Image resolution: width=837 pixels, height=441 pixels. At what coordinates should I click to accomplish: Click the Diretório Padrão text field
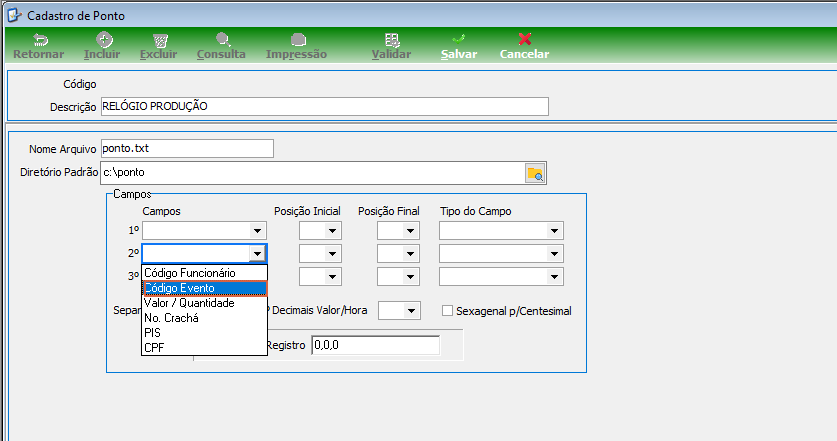click(x=312, y=173)
